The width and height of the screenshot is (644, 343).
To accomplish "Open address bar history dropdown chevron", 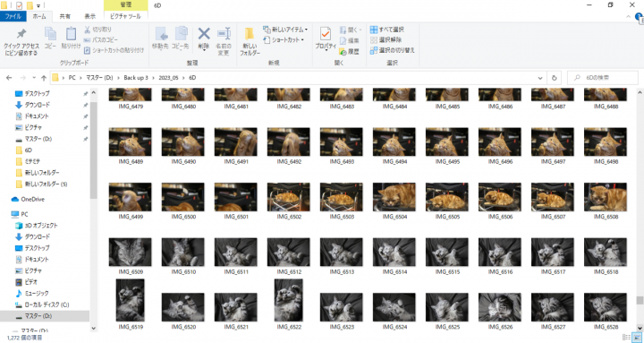I will click(x=540, y=78).
